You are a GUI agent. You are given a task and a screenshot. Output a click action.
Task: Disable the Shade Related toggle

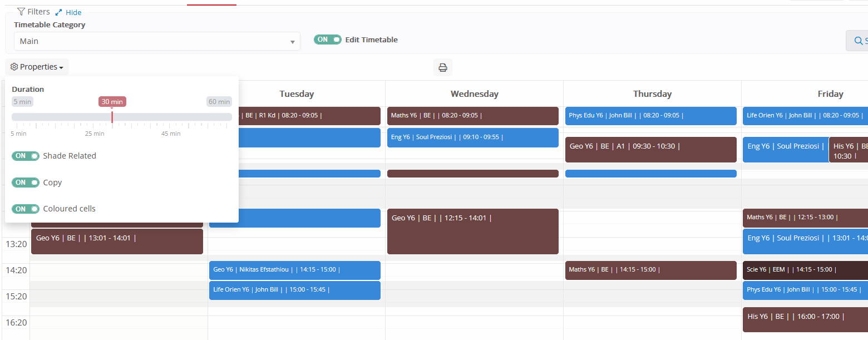point(26,156)
